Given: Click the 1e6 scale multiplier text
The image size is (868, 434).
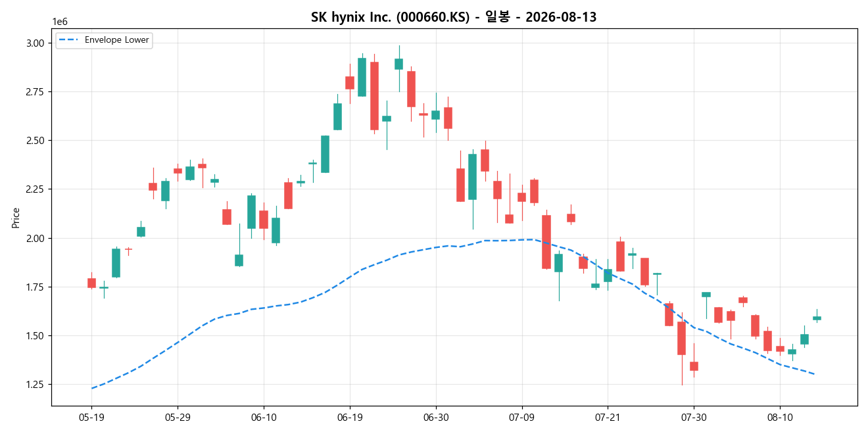Looking at the screenshot, I should click(x=60, y=22).
